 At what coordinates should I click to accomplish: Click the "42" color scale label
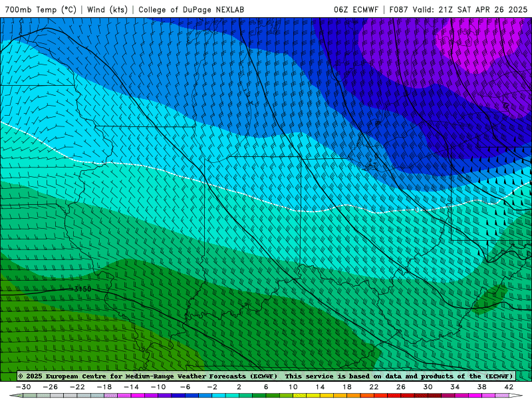point(509,387)
